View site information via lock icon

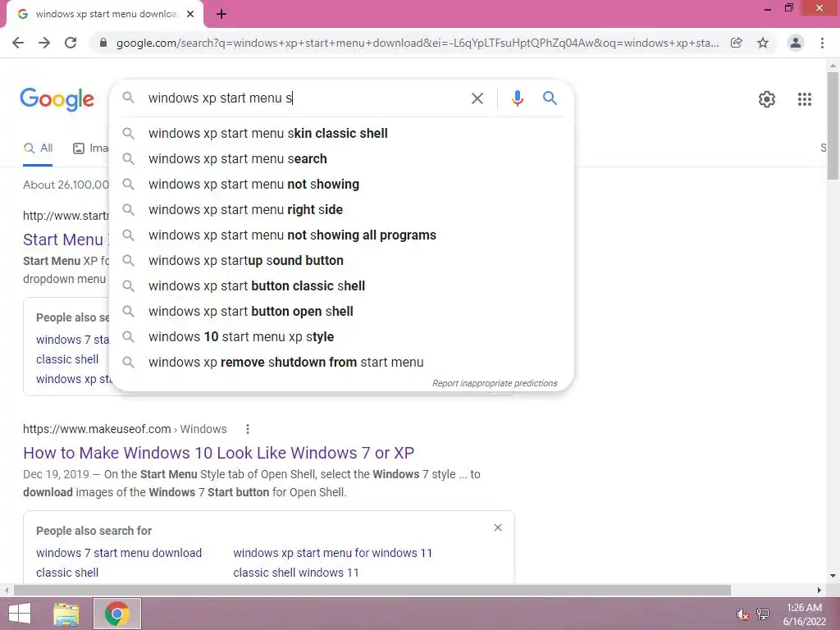103,43
